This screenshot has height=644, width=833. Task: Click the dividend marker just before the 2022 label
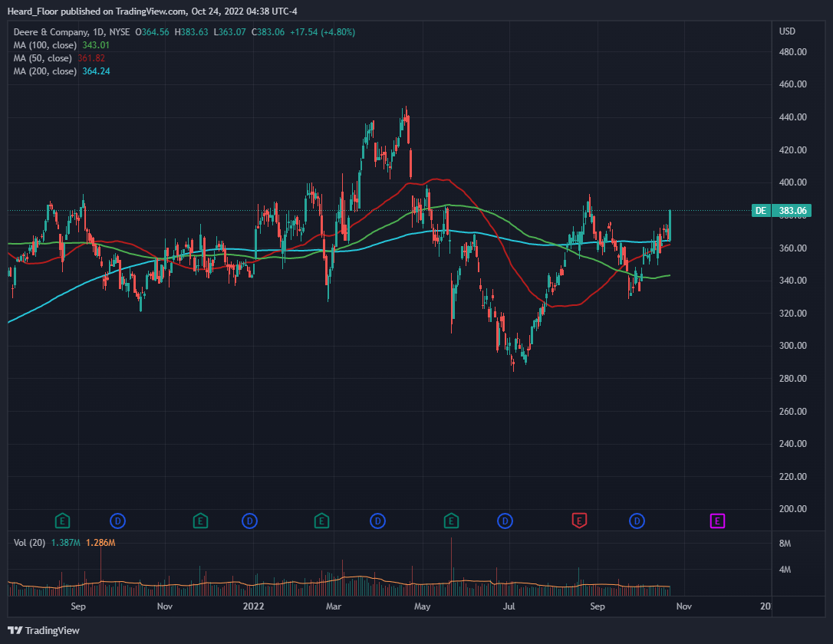click(249, 521)
